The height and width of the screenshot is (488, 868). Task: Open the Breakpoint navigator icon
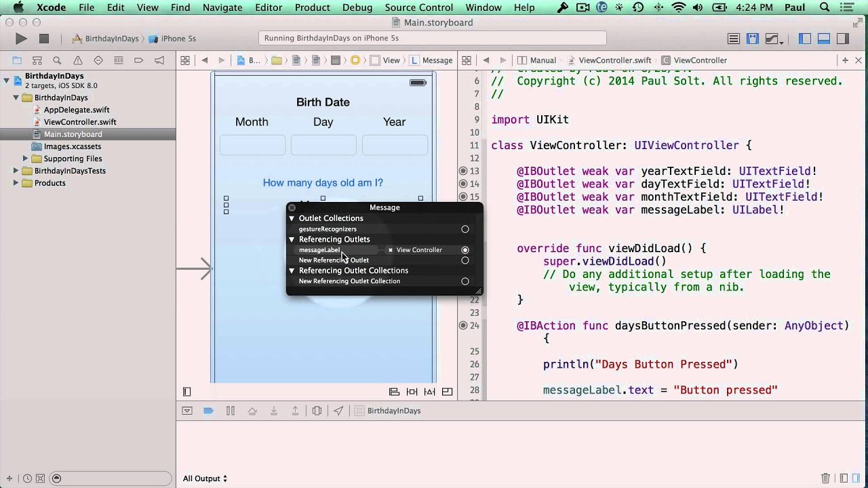139,60
